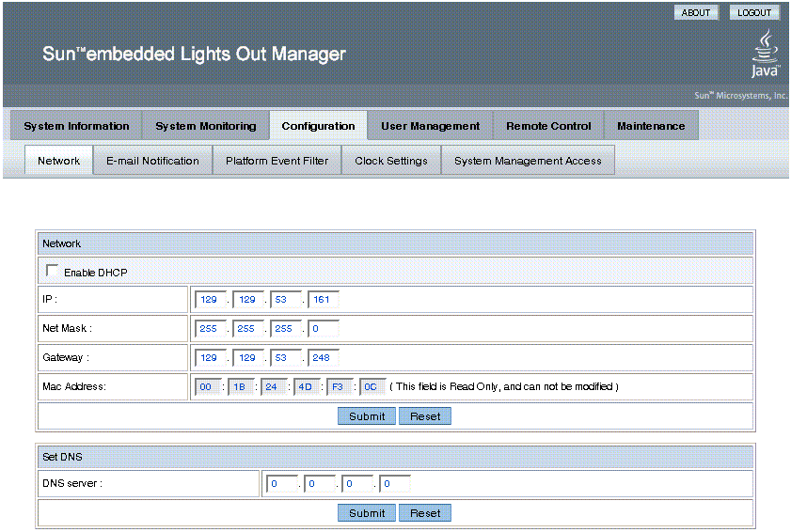Image resolution: width=791 pixels, height=532 pixels.
Task: Click the Mac Address field F3
Action: tap(340, 386)
